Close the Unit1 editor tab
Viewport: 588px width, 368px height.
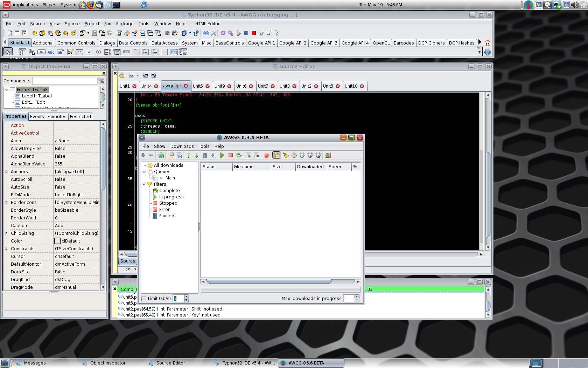pyautogui.click(x=134, y=86)
